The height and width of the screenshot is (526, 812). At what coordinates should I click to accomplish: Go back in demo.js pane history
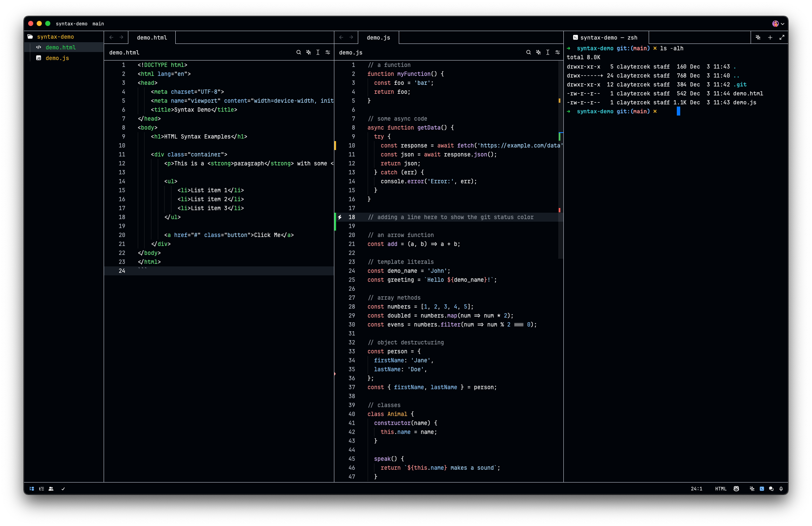[341, 38]
